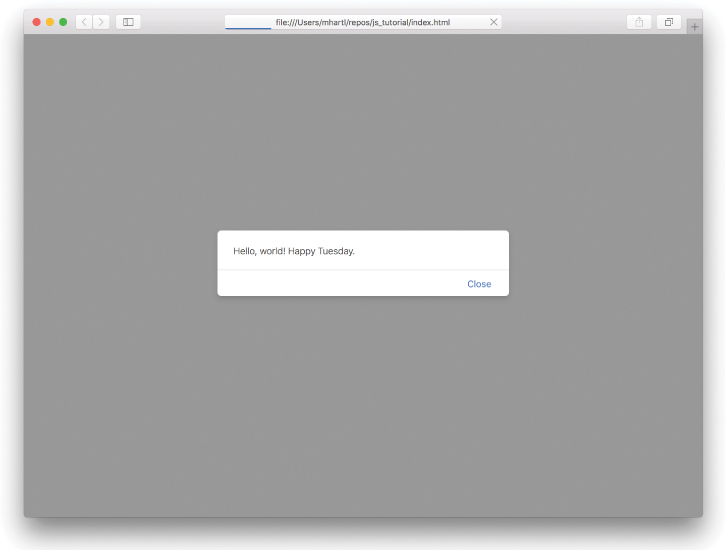Click empty alert footer left of Close
This screenshot has width=726, height=550.
[x=330, y=284]
